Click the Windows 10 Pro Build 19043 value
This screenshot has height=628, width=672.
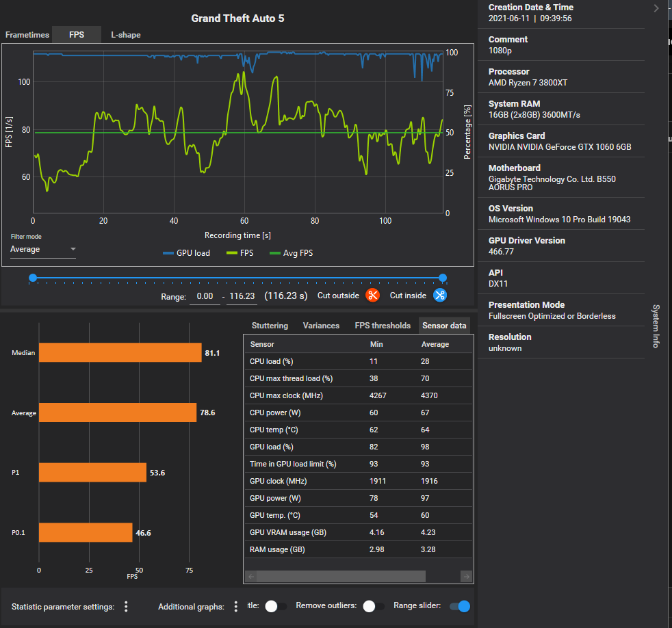tap(559, 220)
